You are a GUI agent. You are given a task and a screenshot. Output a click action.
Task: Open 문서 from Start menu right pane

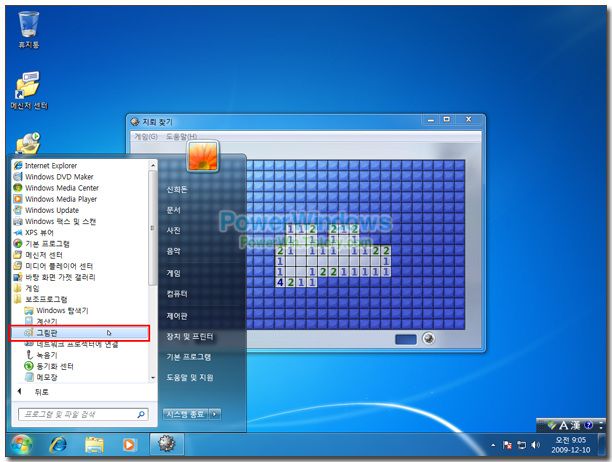(173, 210)
